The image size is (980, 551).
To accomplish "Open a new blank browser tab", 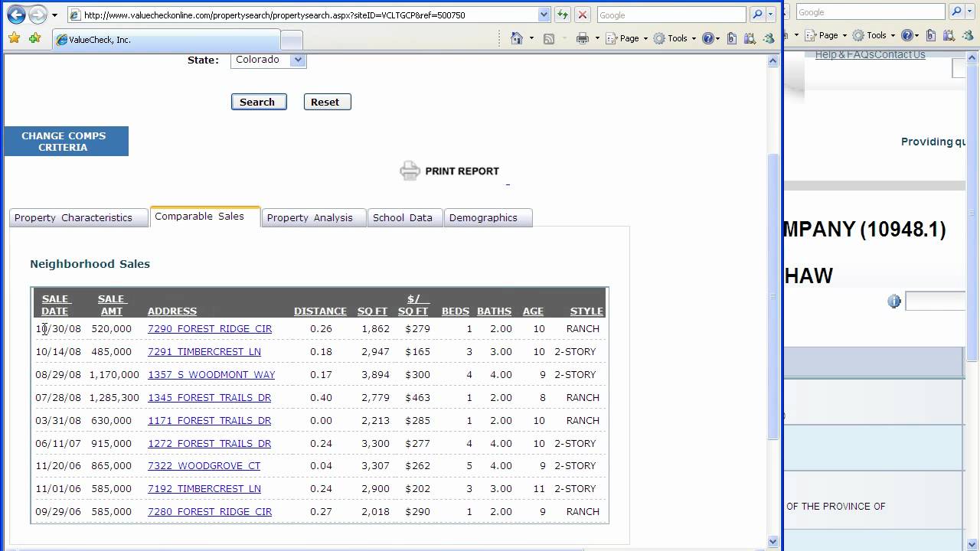I will pyautogui.click(x=292, y=40).
